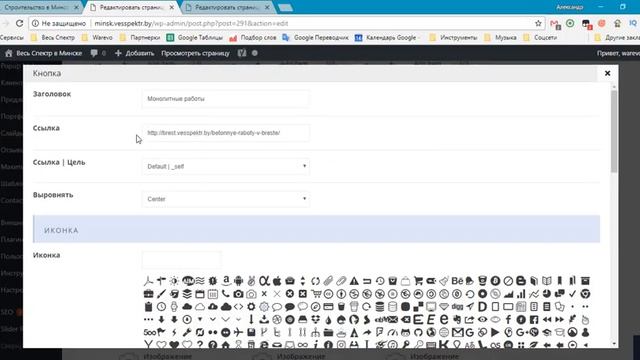640x360 pixels.
Task: Select the floppy disk save icon
Action: (x=251, y=333)
